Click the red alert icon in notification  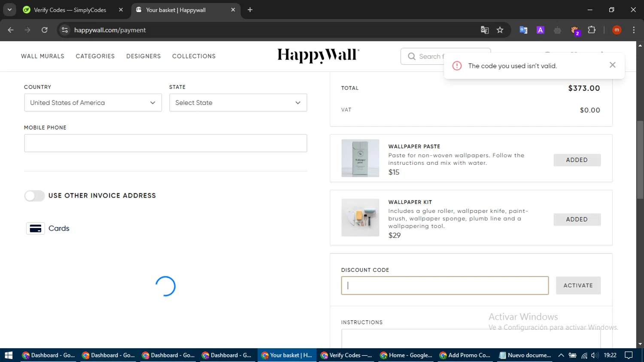pyautogui.click(x=457, y=66)
